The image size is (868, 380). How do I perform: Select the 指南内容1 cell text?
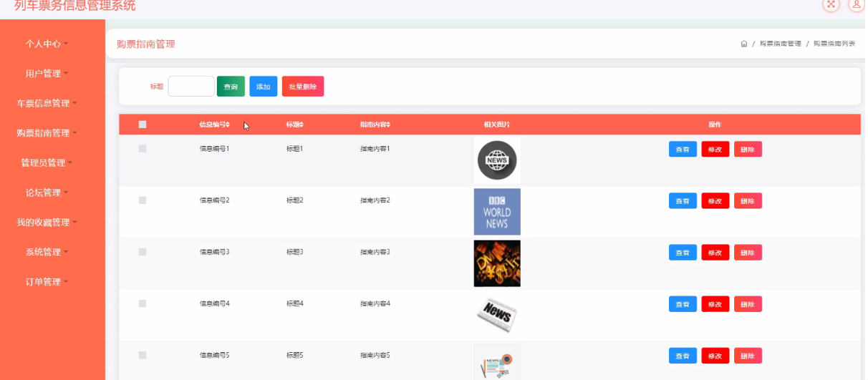pos(375,149)
